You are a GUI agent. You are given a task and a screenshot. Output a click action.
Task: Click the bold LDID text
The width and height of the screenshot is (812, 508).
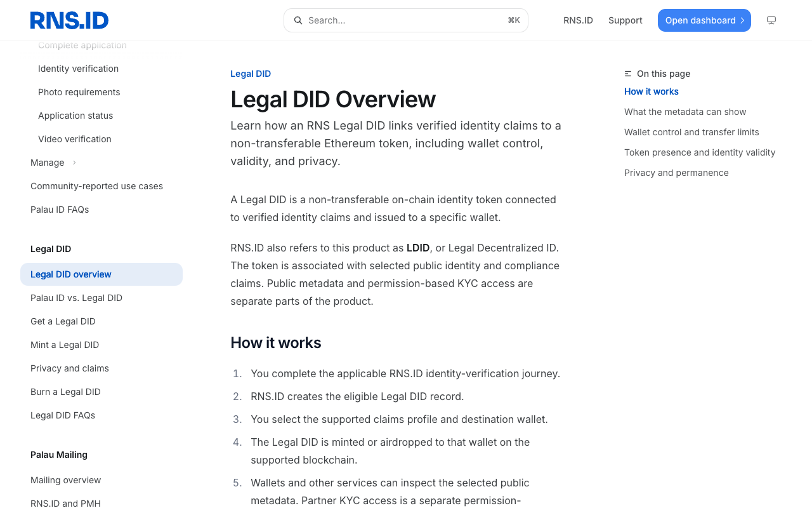pyautogui.click(x=418, y=248)
